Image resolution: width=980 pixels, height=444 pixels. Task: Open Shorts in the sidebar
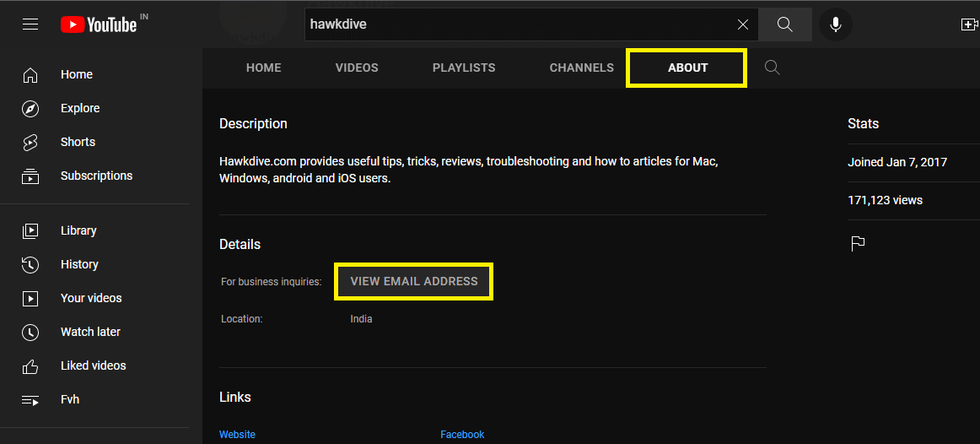[x=78, y=142]
